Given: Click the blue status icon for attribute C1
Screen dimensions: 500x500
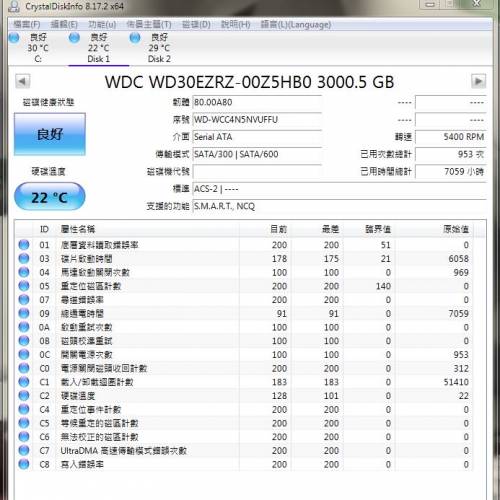Looking at the screenshot, I should click(x=24, y=382).
